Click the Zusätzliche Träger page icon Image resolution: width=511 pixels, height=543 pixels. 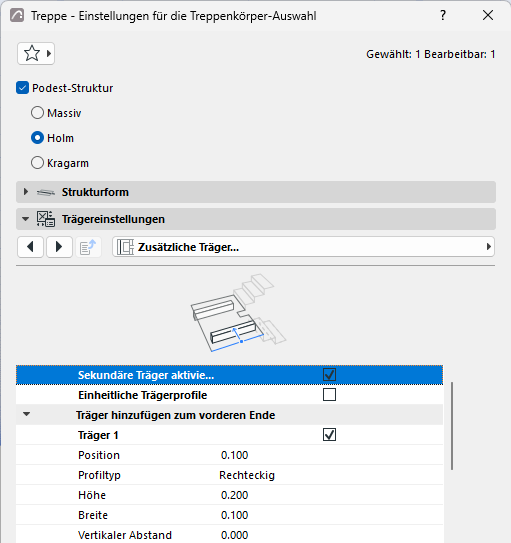125,247
